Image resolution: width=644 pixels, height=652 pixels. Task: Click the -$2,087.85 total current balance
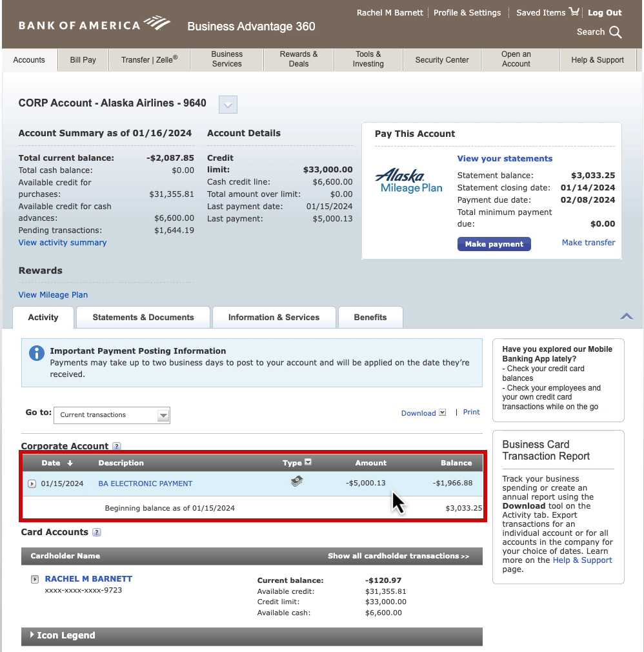point(170,158)
